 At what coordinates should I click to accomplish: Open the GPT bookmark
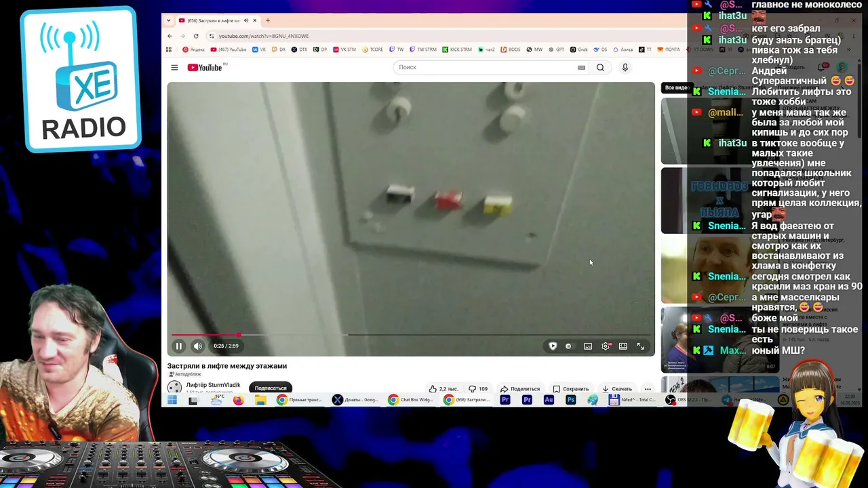[556, 49]
